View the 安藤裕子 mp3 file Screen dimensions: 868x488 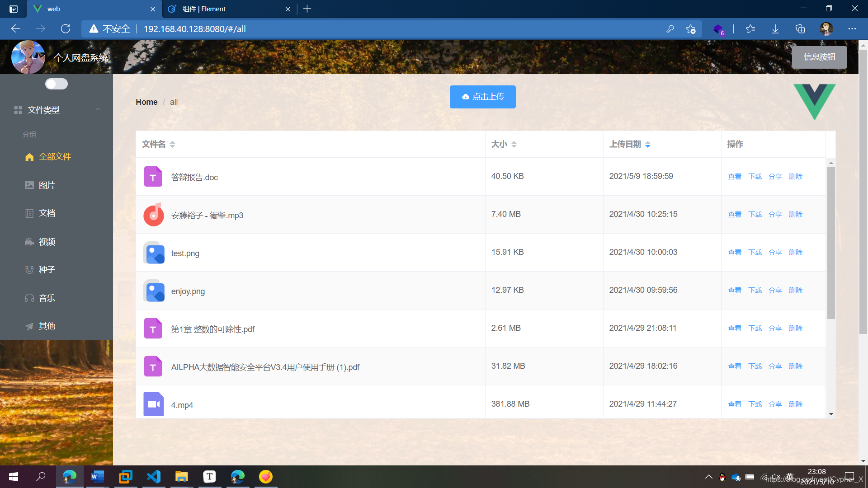click(x=734, y=215)
